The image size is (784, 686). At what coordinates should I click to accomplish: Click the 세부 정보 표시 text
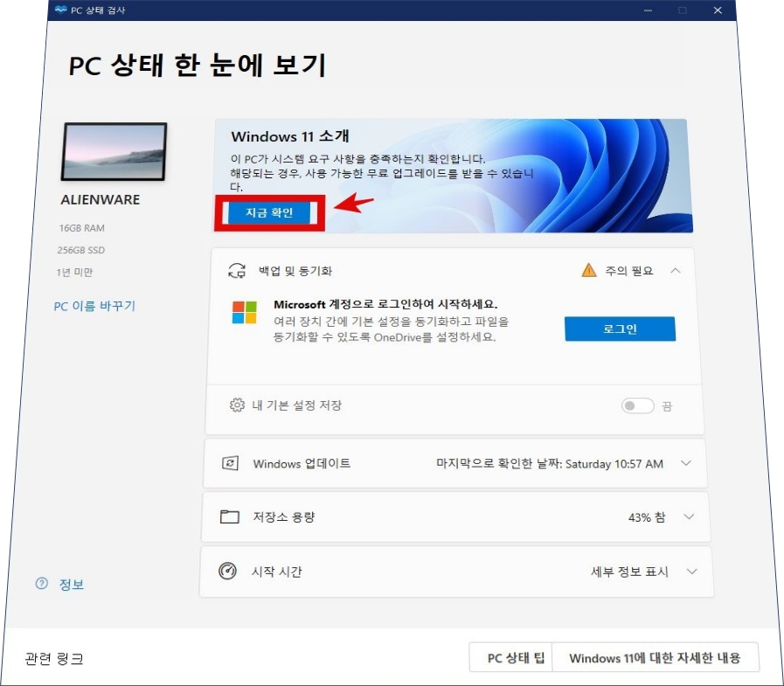coord(629,572)
